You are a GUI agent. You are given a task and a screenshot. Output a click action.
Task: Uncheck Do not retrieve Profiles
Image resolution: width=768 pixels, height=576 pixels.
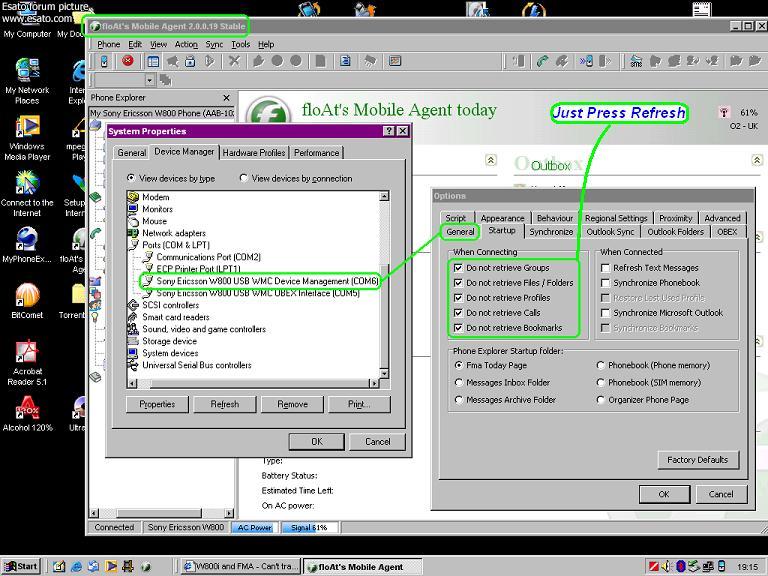point(458,298)
